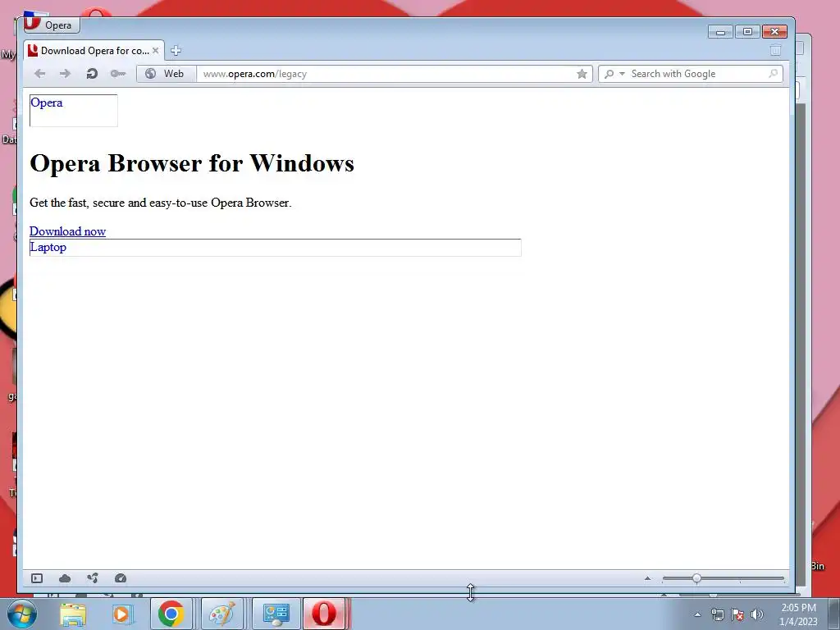The image size is (840, 630).
Task: Maximize the Opera window
Action: click(x=747, y=32)
